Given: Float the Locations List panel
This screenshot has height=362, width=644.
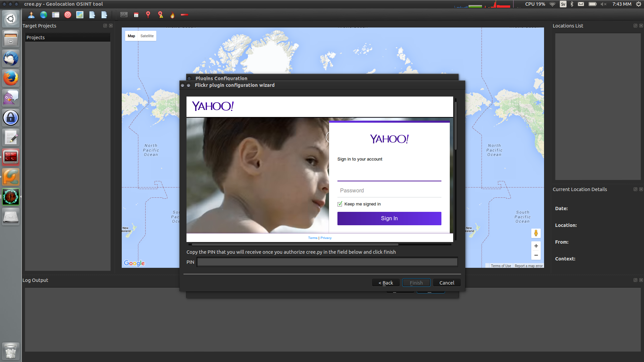Looking at the screenshot, I should tap(635, 26).
